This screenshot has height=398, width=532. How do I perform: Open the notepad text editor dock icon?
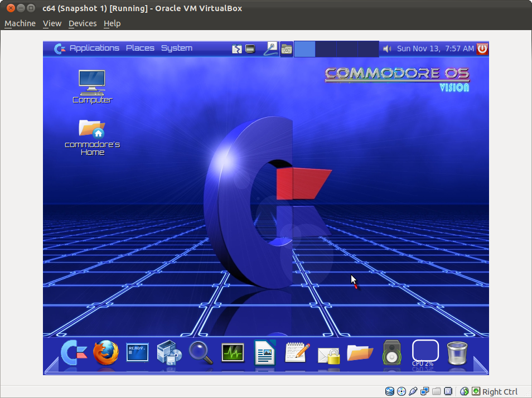click(x=297, y=352)
